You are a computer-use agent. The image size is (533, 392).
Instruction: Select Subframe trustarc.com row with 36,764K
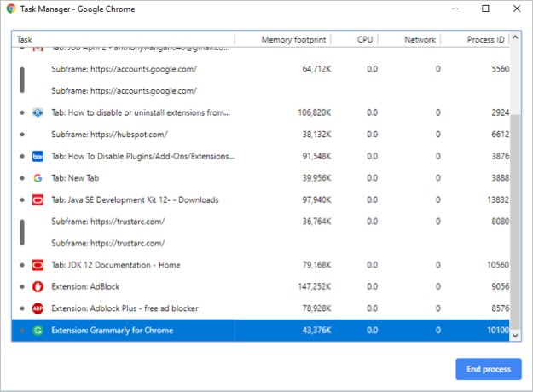[261, 222]
